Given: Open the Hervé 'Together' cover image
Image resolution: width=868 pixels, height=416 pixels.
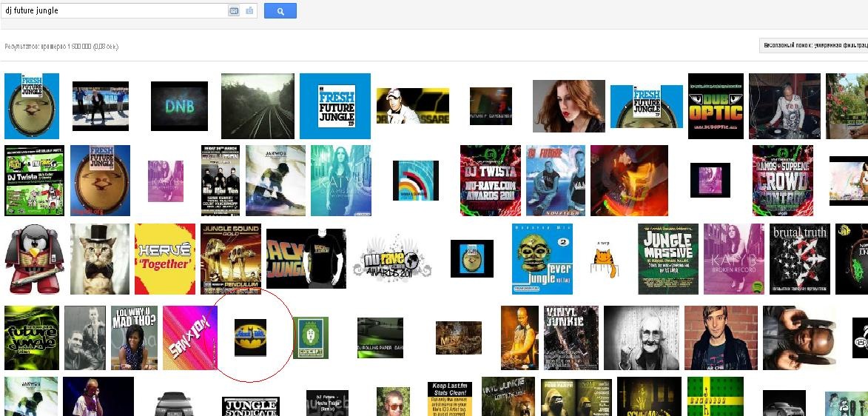Looking at the screenshot, I should tap(165, 258).
